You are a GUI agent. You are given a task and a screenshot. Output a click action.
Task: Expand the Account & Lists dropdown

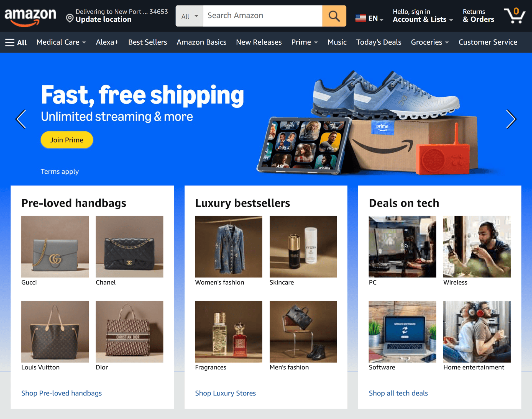423,16
